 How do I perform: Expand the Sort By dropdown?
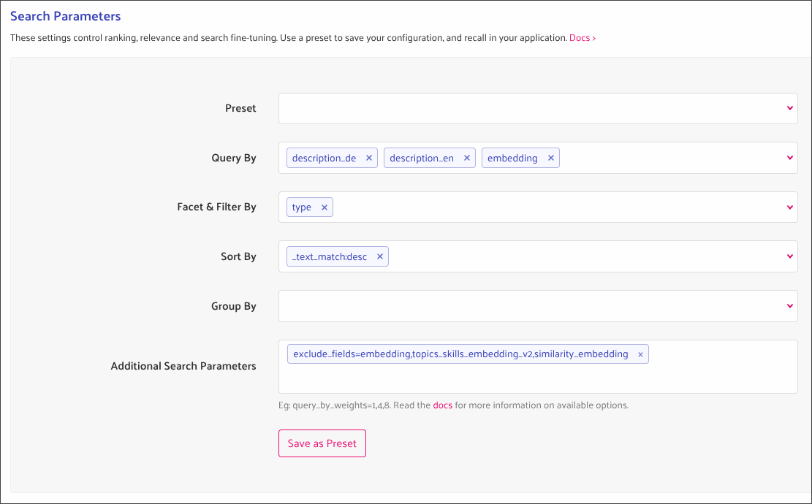point(789,256)
